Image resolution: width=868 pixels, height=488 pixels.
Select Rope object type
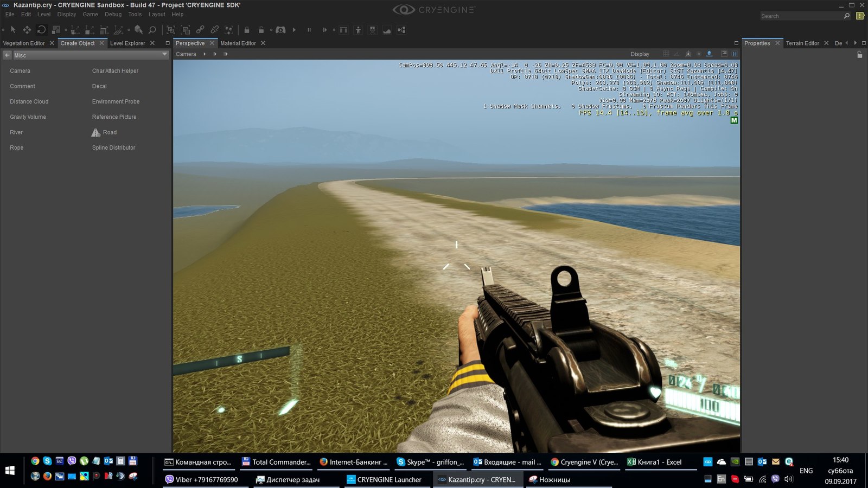pyautogui.click(x=16, y=147)
